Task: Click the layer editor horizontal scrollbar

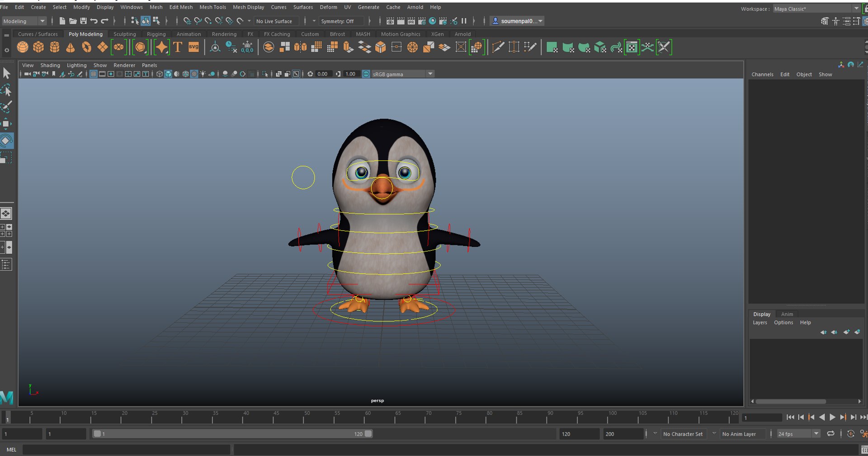Action: 791,401
